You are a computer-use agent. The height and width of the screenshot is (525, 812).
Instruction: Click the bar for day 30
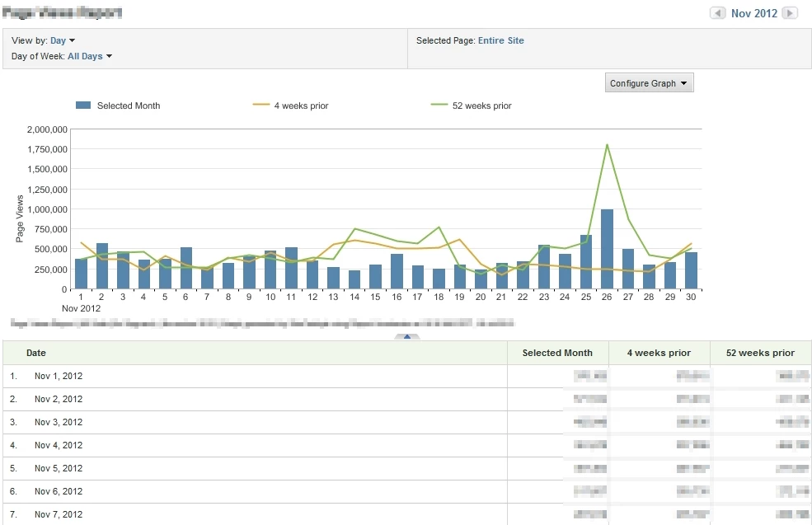click(691, 270)
